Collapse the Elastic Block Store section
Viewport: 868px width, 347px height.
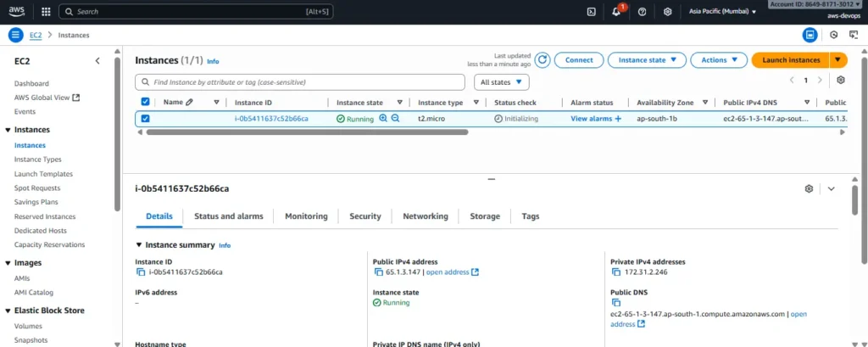pos(8,311)
